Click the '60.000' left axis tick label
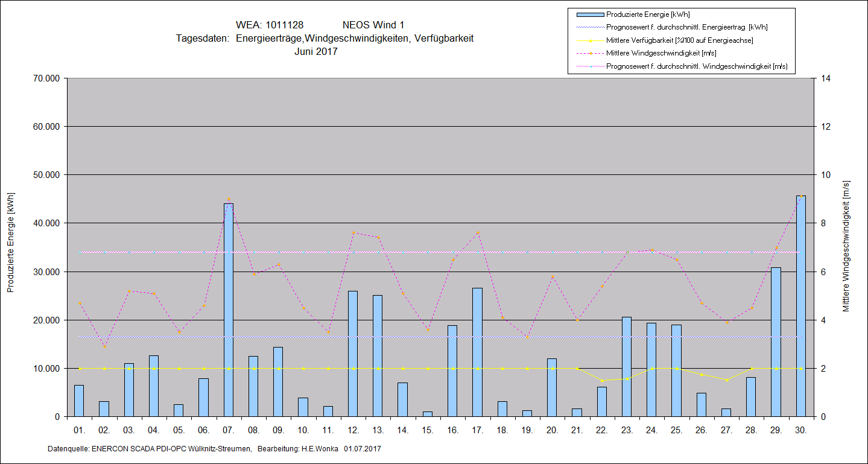 click(x=46, y=127)
